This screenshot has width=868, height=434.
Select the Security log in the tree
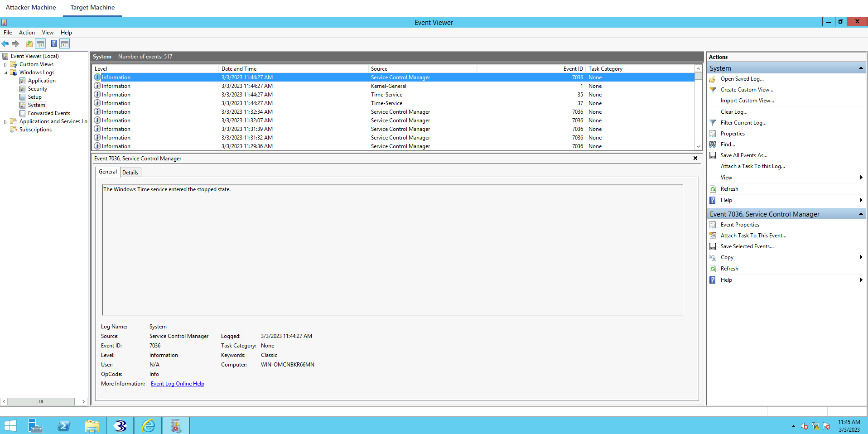38,89
